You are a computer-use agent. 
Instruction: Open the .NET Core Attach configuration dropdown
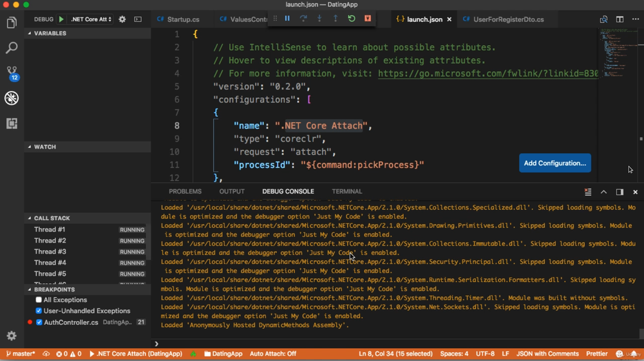[91, 19]
